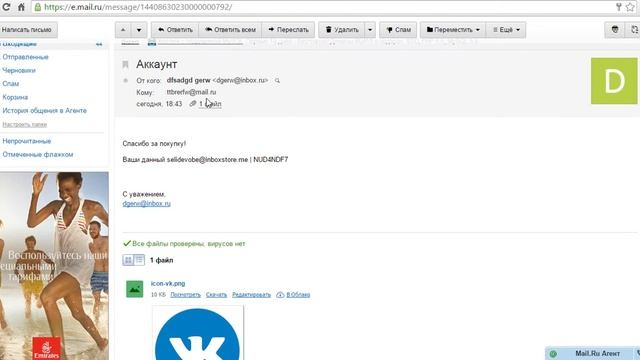Click Скачать to download the attachment

(216, 295)
